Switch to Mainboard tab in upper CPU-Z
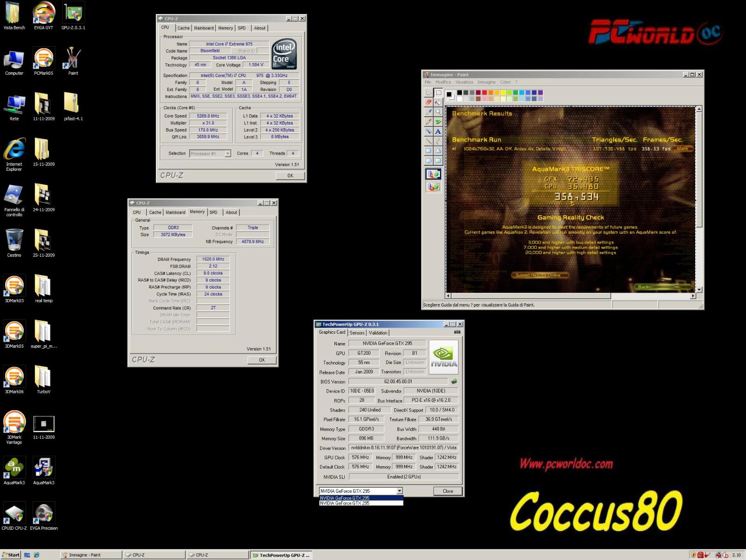 pos(204,28)
